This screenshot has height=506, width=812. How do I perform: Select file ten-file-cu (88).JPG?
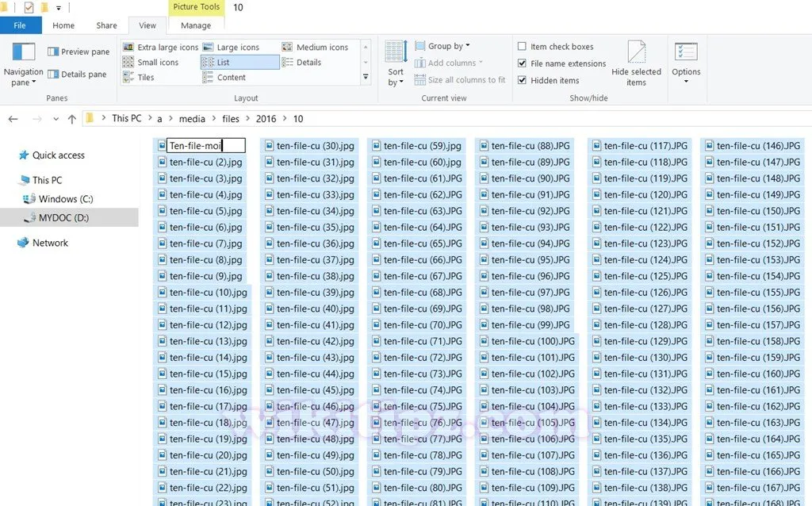[x=524, y=146]
